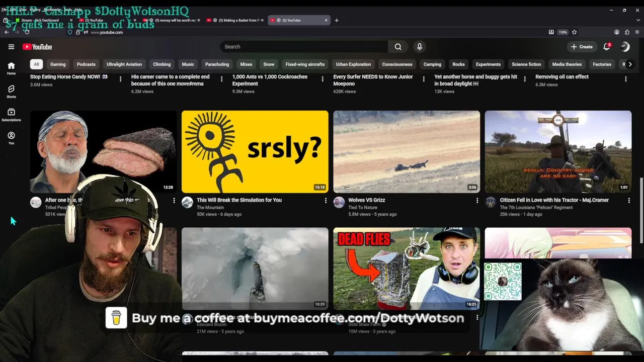Open the notifications bell
The height and width of the screenshot is (362, 644).
click(x=607, y=47)
